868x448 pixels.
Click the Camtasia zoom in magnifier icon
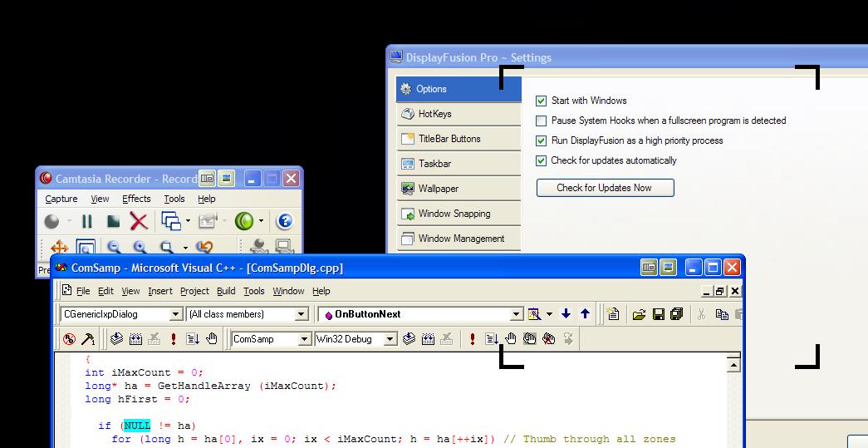click(140, 248)
